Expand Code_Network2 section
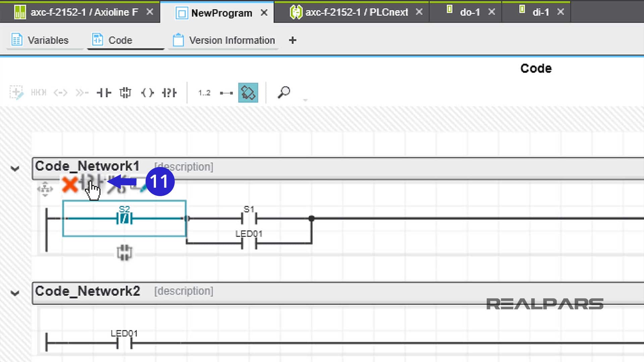The width and height of the screenshot is (644, 362). 15,291
